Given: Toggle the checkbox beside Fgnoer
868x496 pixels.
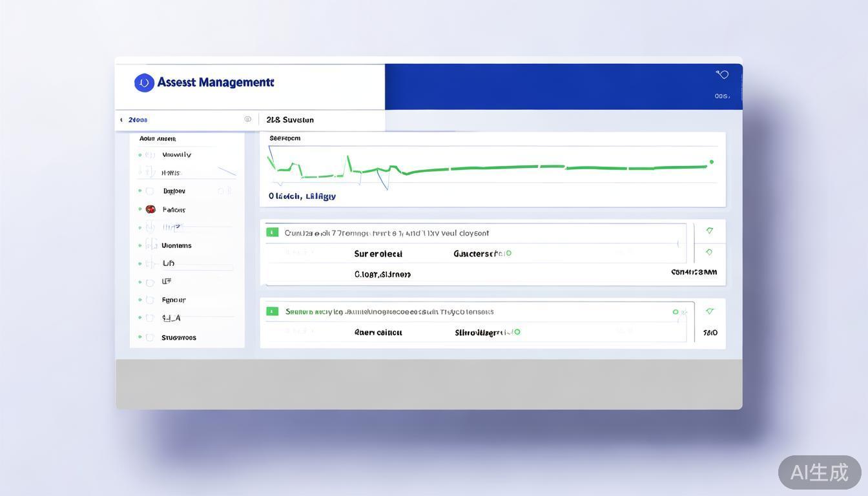Looking at the screenshot, I should point(150,300).
